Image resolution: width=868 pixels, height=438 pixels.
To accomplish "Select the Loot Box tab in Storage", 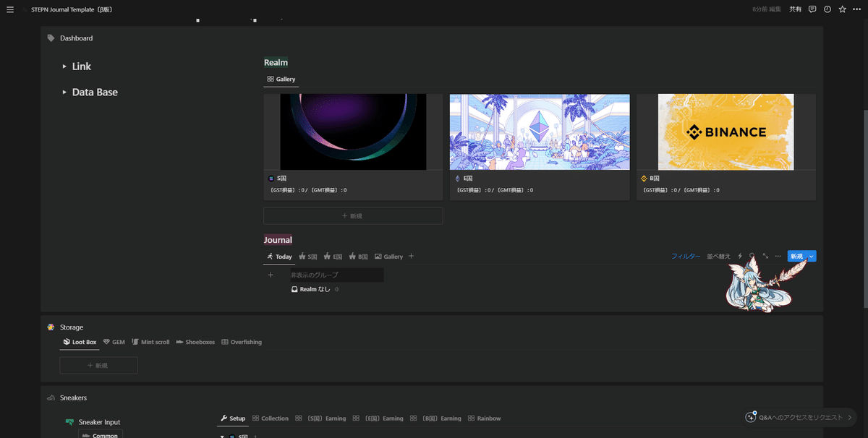I will pos(80,342).
